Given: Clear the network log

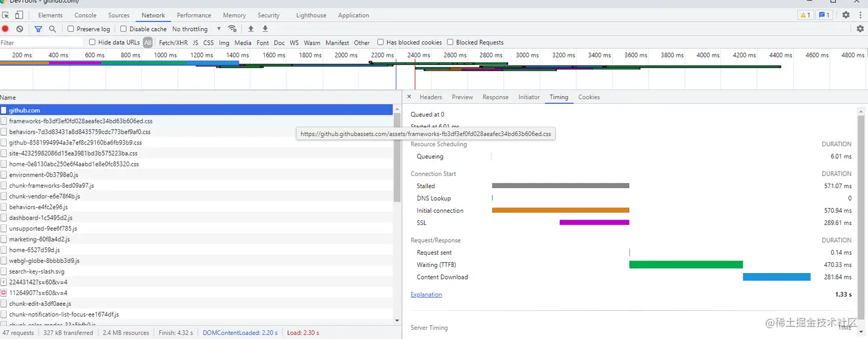Looking at the screenshot, I should coord(20,29).
